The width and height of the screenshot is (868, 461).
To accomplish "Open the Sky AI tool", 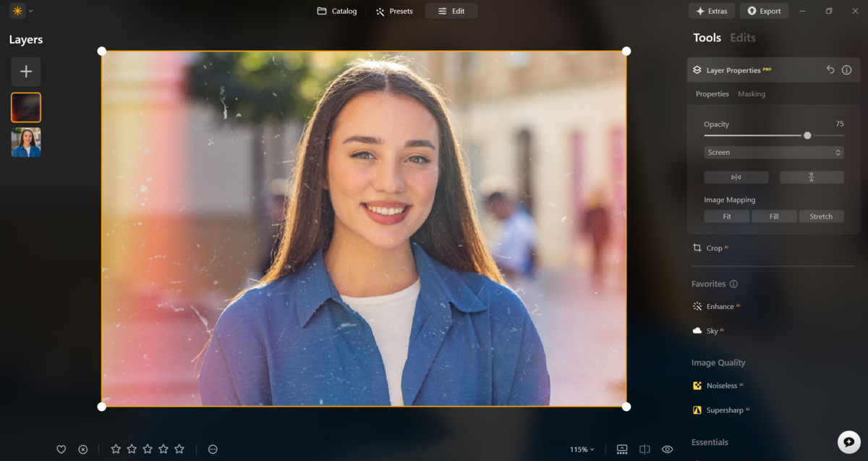I will pos(711,331).
